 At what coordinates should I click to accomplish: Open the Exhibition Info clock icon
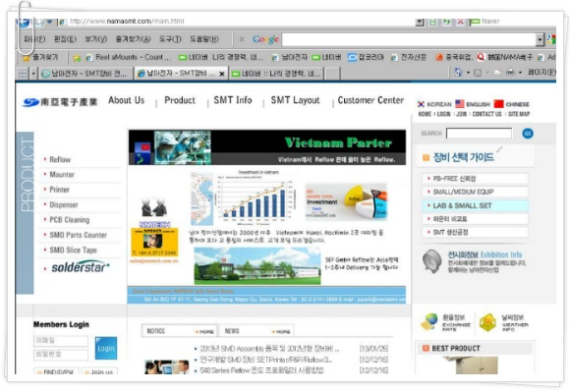[432, 261]
